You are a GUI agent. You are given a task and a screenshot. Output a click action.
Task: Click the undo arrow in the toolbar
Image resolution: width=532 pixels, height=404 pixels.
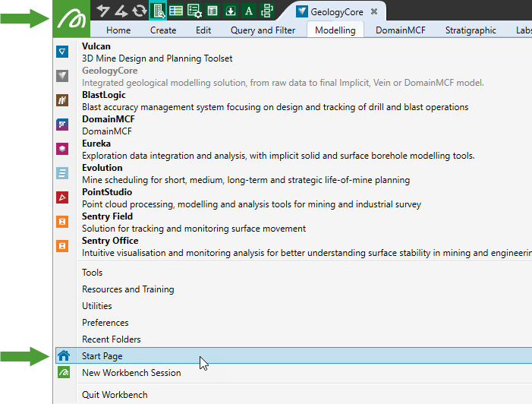click(102, 11)
